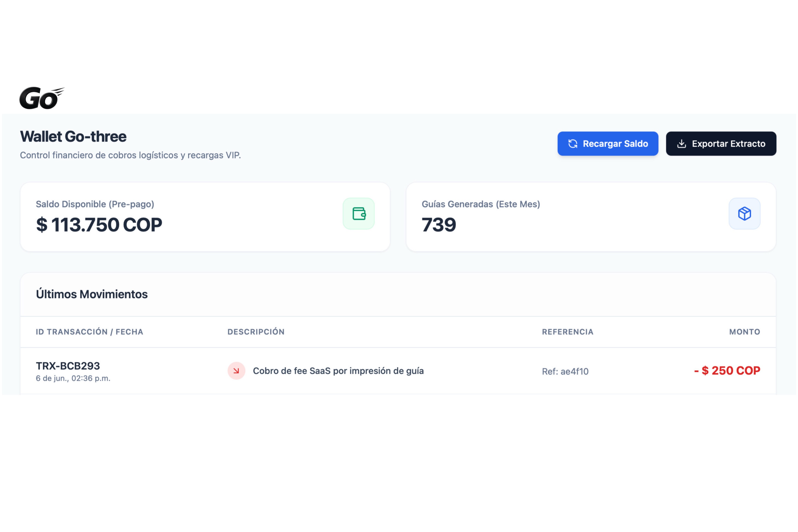Click the red down-right arrow icon on the TRX-BCB293 row
798x532 pixels.
pyautogui.click(x=236, y=371)
